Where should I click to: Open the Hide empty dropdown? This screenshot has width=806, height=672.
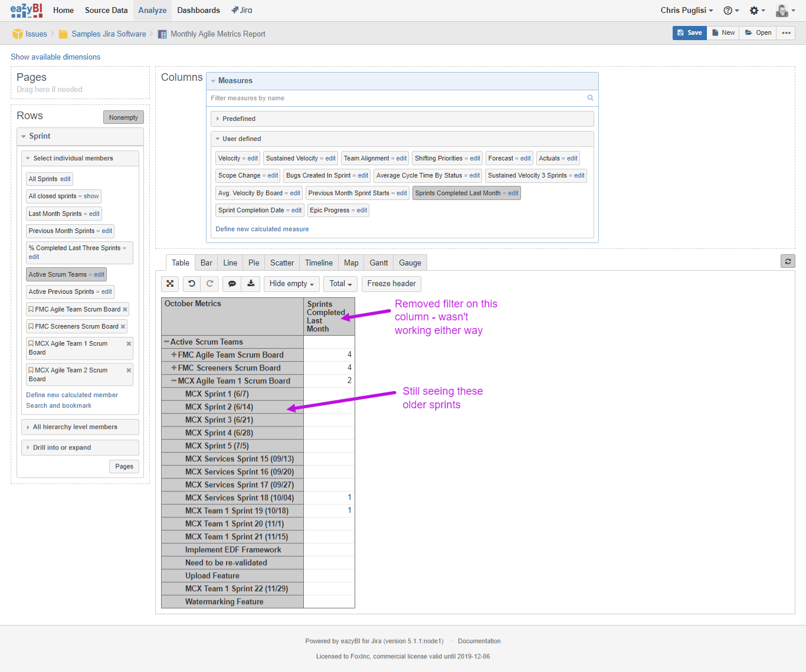click(x=291, y=284)
